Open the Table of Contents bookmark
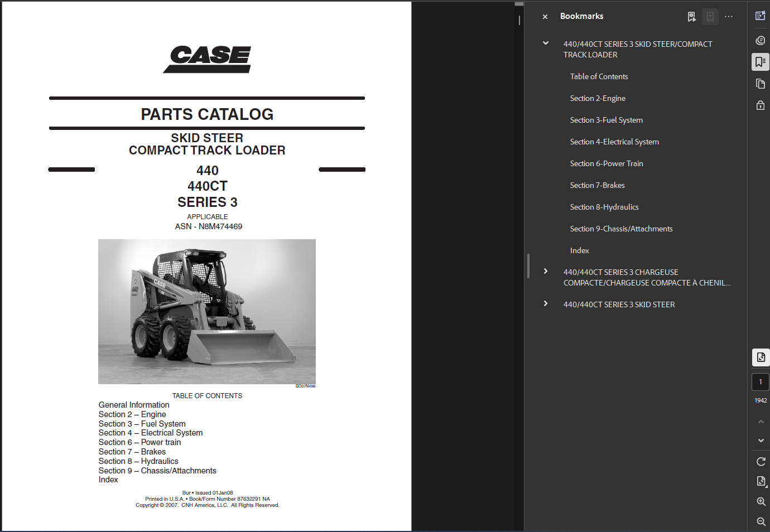 click(599, 76)
